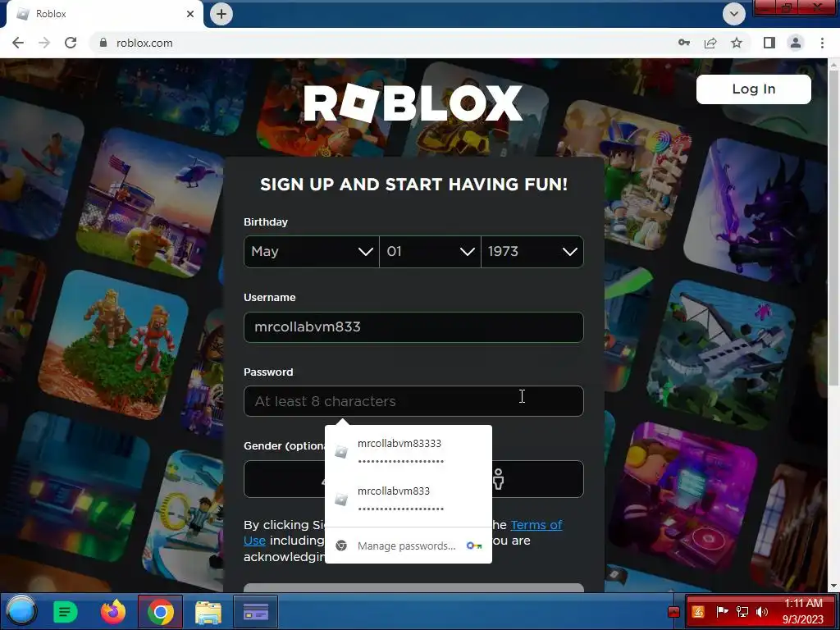This screenshot has height=630, width=840.
Task: Open the tab search dropdown arrow
Action: (x=734, y=14)
